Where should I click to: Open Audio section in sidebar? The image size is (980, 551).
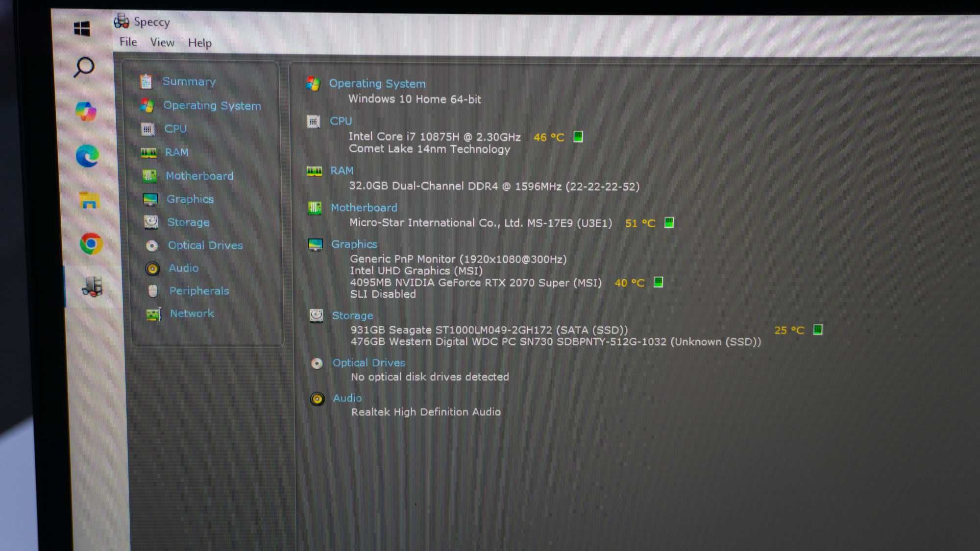click(184, 268)
